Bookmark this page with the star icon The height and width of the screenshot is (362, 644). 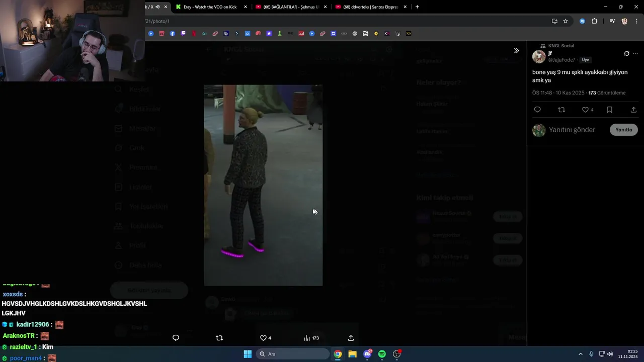566,21
